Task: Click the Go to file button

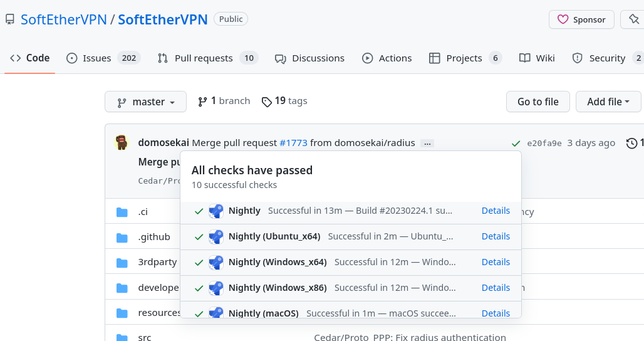Action: click(x=538, y=102)
